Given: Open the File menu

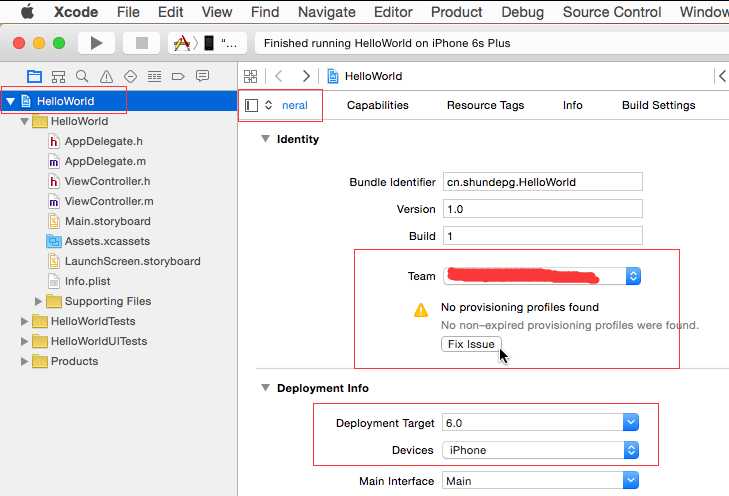Looking at the screenshot, I should click(128, 12).
